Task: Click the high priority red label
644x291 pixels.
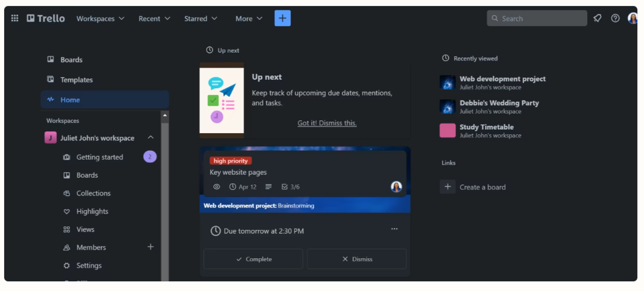Action: (x=230, y=161)
